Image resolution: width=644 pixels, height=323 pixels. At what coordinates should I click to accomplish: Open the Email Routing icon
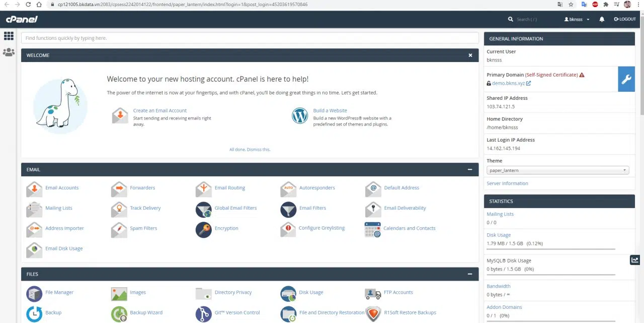coord(204,188)
